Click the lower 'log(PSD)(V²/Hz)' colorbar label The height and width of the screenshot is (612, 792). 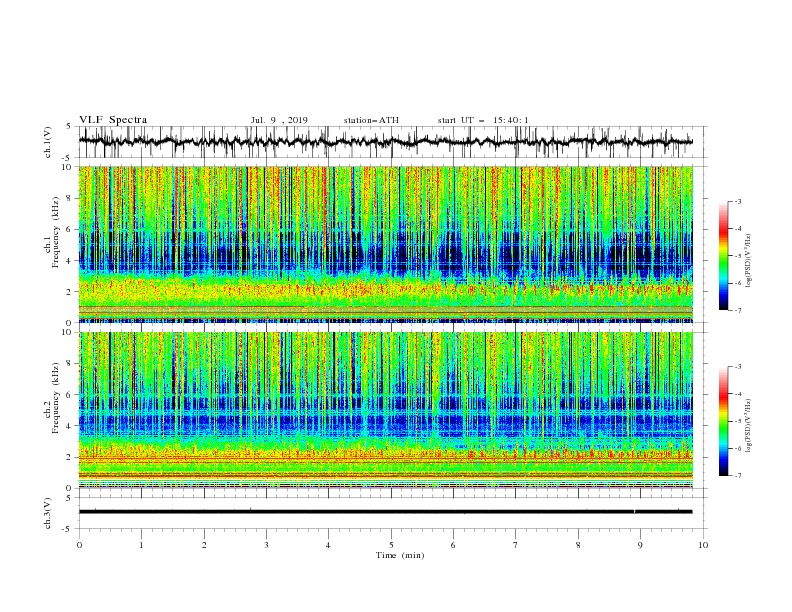coord(750,425)
